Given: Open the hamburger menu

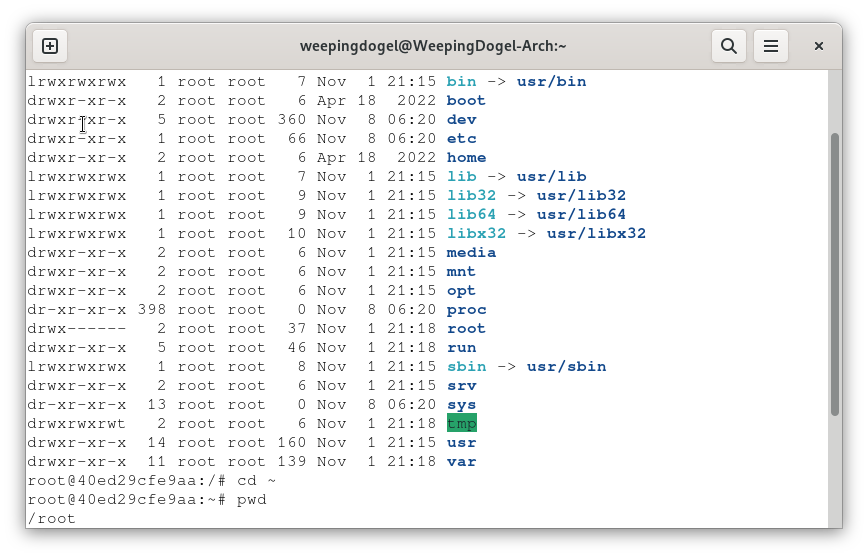Looking at the screenshot, I should pyautogui.click(x=771, y=46).
